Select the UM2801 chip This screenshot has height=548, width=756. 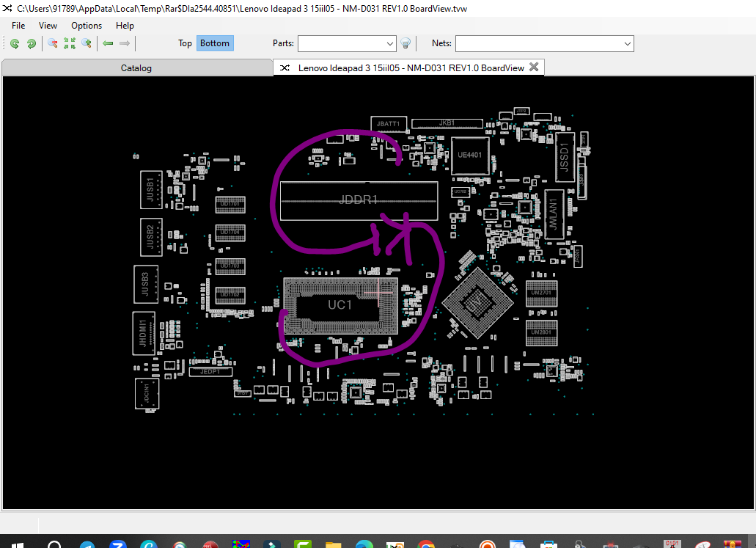541,333
